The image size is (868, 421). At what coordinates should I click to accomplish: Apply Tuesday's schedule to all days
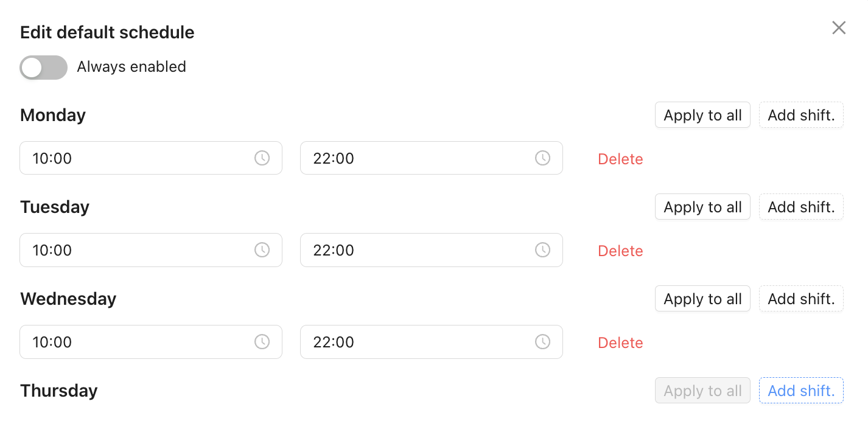(702, 207)
